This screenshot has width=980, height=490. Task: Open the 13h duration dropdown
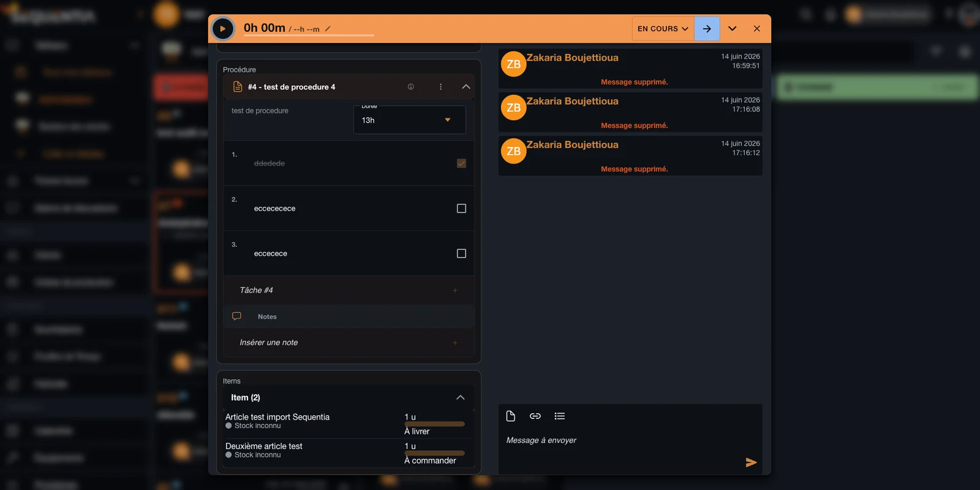pos(410,120)
